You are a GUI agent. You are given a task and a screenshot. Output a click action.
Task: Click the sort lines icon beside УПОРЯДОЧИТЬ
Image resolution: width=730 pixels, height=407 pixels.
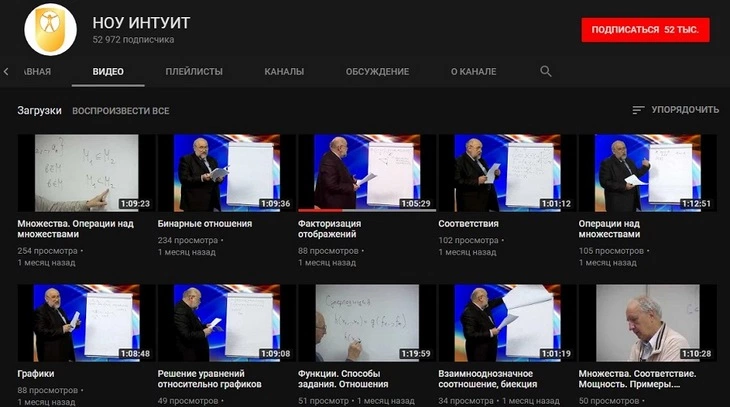point(638,110)
